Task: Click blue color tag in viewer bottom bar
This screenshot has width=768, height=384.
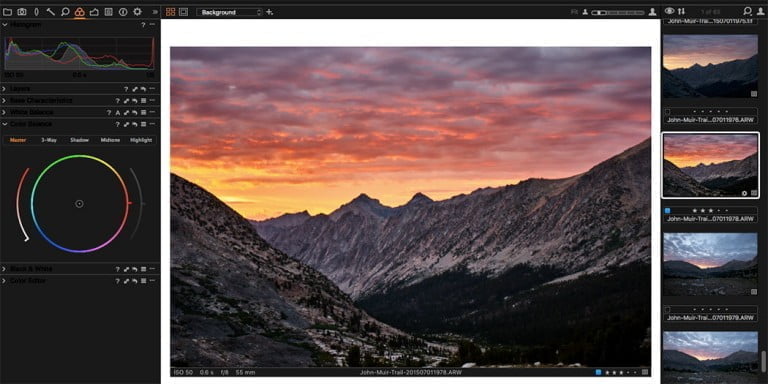Action: 598,372
